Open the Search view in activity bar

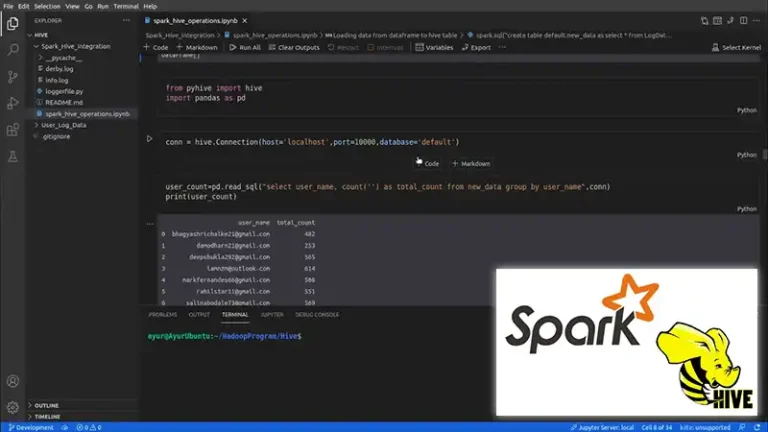(x=13, y=50)
